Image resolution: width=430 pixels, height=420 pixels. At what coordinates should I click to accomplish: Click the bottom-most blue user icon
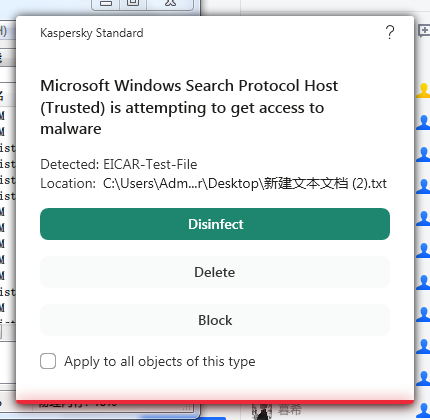[423, 410]
